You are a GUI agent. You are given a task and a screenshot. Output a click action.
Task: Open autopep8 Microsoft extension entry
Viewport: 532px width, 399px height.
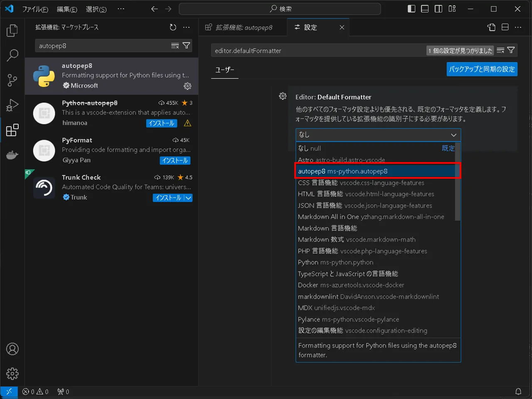click(x=111, y=76)
